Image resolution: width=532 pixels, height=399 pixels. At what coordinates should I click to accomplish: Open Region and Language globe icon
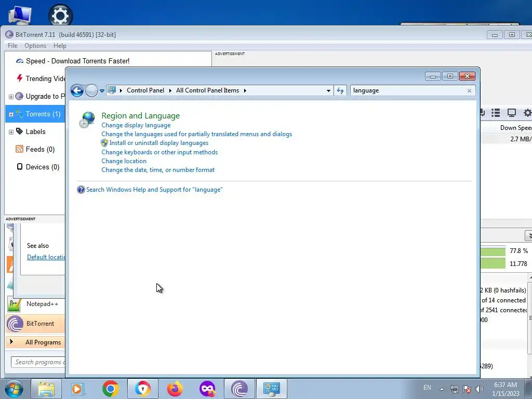(87, 120)
